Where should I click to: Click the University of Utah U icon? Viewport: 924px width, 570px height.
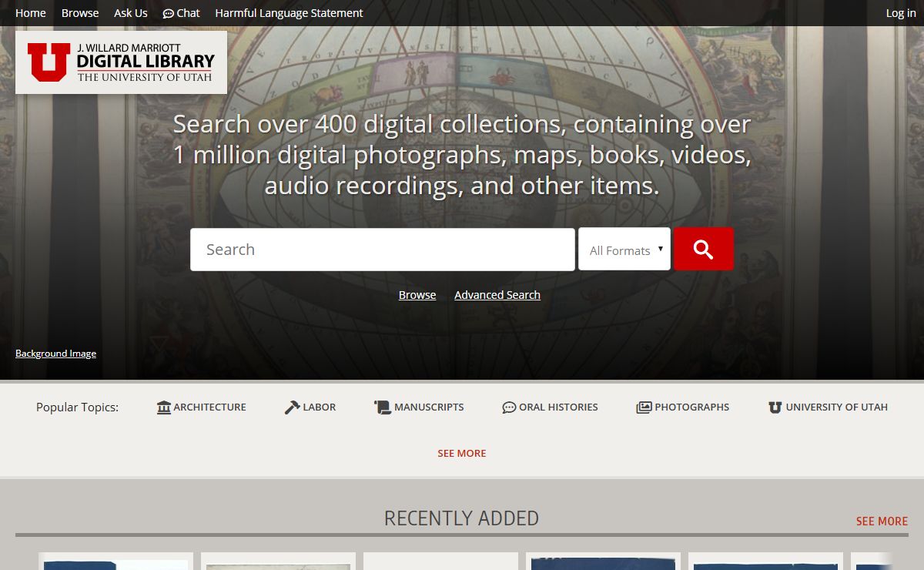click(x=775, y=407)
